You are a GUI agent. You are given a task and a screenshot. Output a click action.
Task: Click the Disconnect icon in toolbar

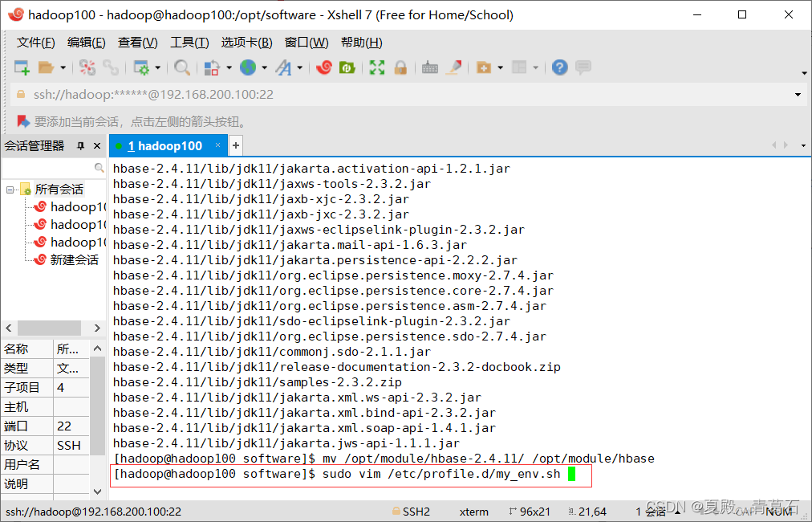tap(87, 67)
